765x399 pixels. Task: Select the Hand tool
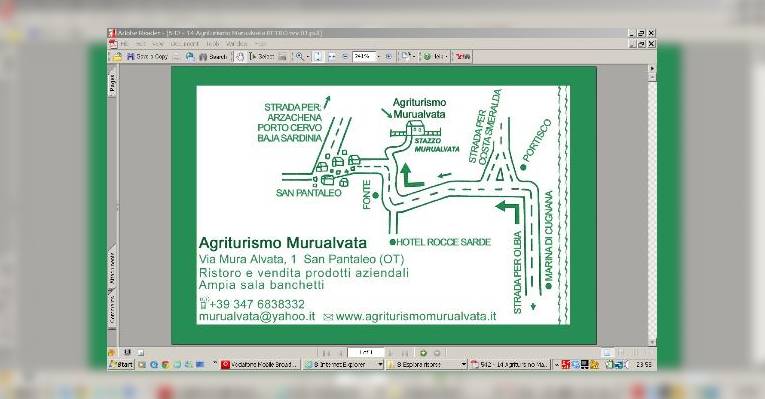pyautogui.click(x=240, y=57)
